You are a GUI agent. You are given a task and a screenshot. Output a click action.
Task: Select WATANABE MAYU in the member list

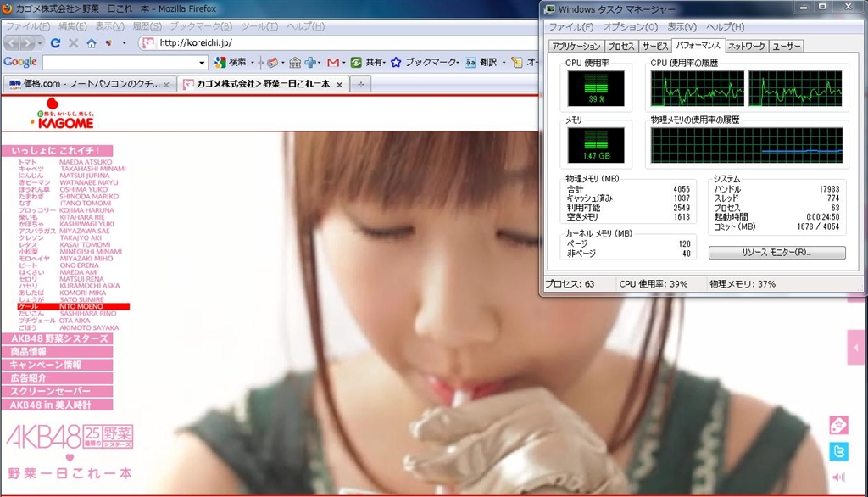click(88, 182)
